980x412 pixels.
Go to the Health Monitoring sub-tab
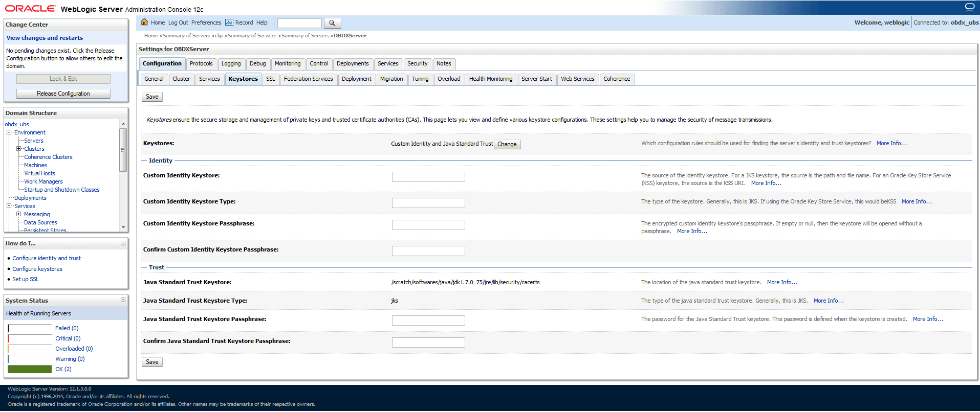click(491, 79)
